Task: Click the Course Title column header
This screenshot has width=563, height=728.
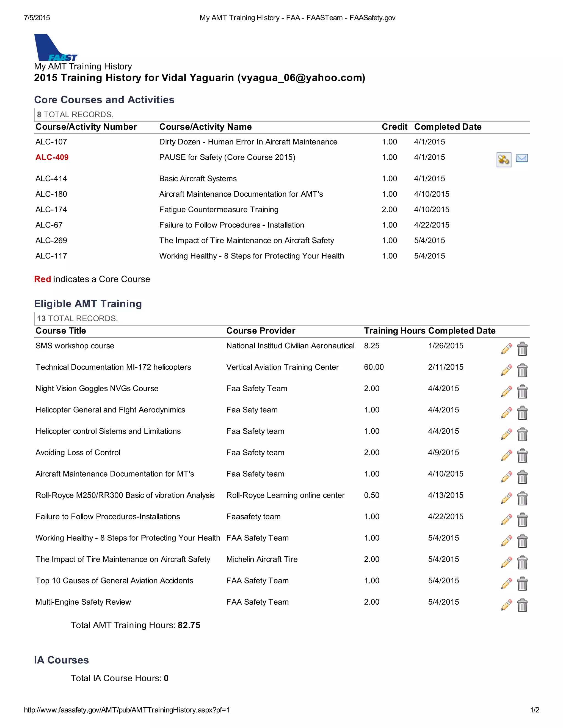Action: pyautogui.click(x=61, y=331)
